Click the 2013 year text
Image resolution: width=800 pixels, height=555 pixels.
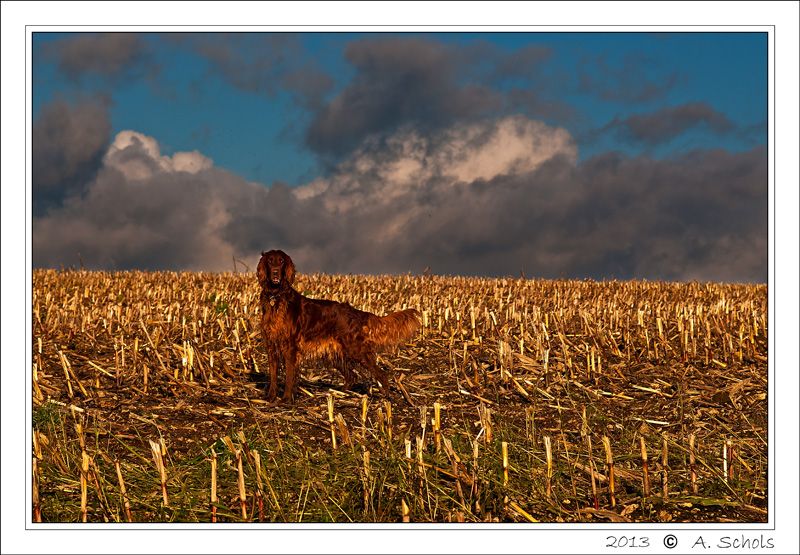coord(628,542)
